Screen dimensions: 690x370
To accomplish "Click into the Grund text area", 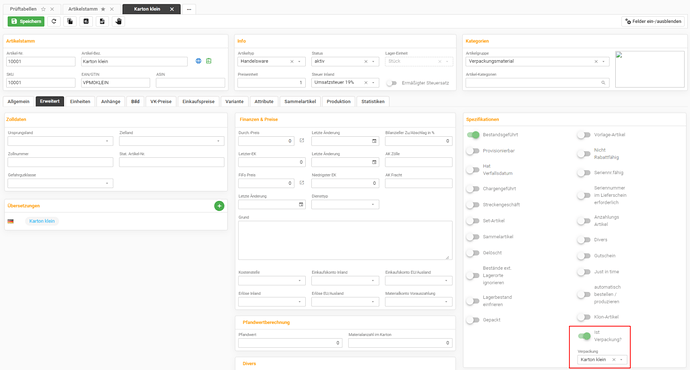I will (345, 240).
